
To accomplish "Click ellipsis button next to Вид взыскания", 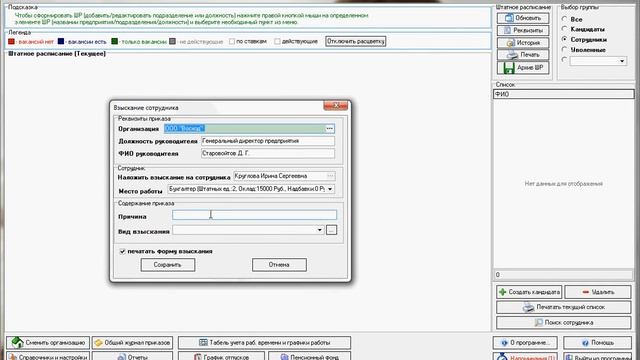I will click(331, 230).
